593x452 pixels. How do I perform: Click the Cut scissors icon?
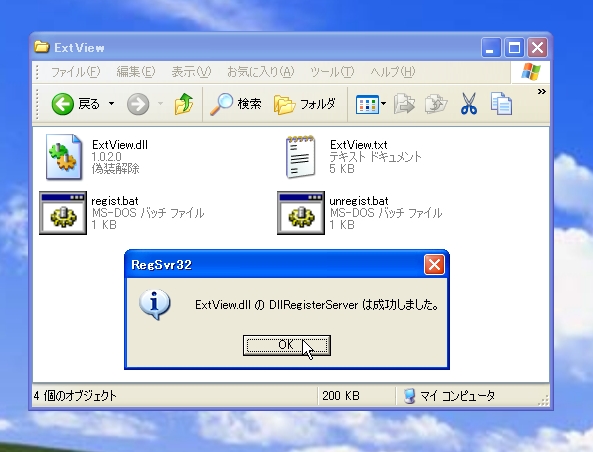pos(469,104)
